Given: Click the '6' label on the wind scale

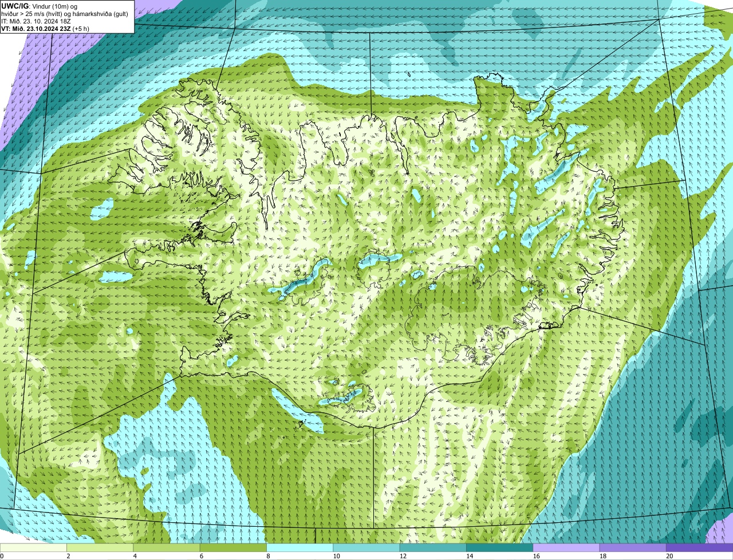Looking at the screenshot, I should point(202,556).
